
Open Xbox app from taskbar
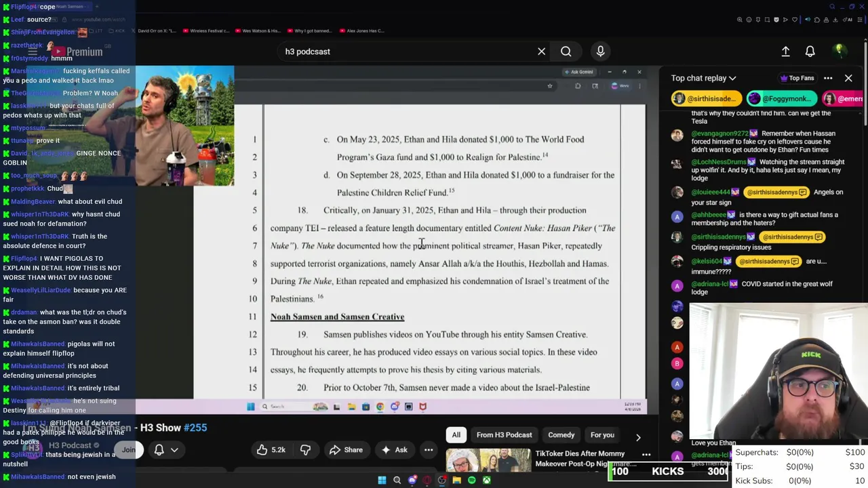[x=487, y=481]
